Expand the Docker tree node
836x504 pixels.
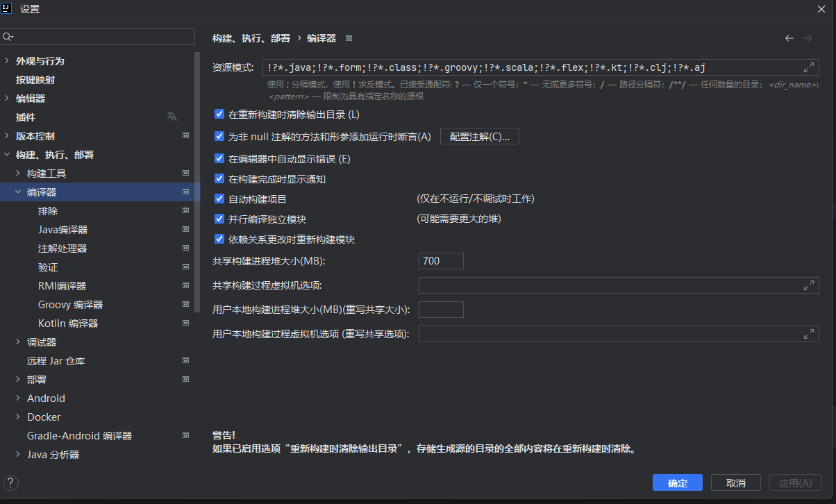pyautogui.click(x=18, y=417)
